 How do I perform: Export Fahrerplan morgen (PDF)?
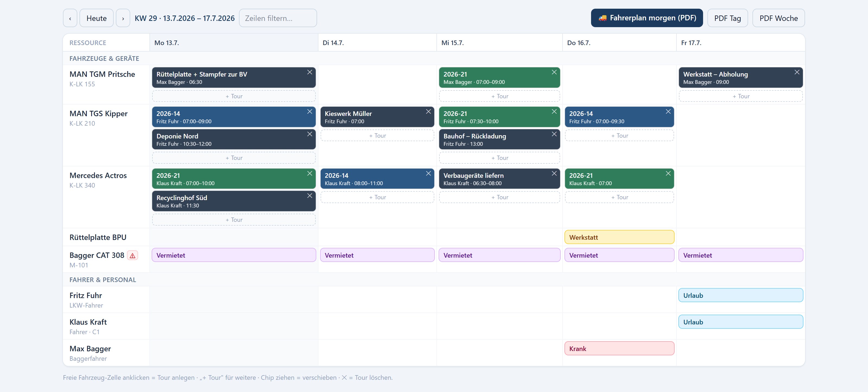click(647, 18)
